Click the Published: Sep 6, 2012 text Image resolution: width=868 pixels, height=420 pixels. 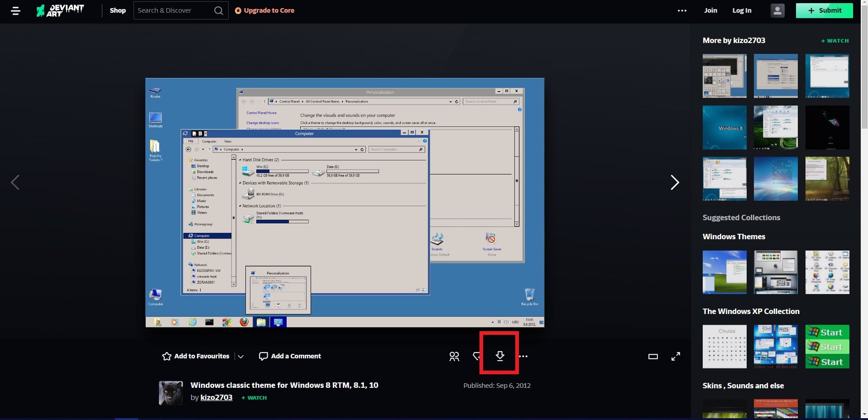[497, 386]
